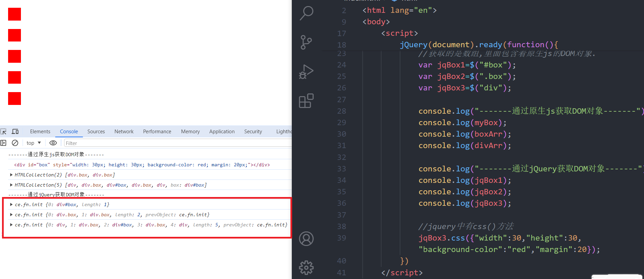Toggle the device toolbar icon
The image size is (644, 279).
15,132
